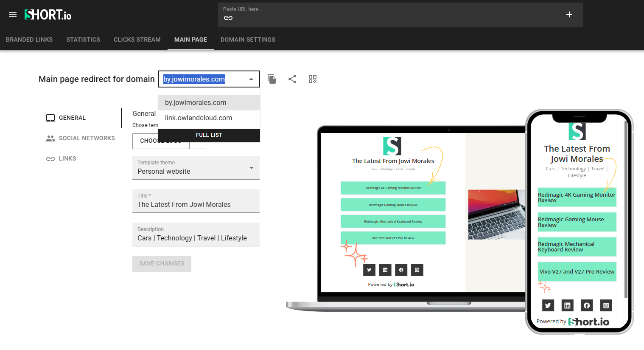Click the share icon
This screenshot has height=350, width=644.
pyautogui.click(x=292, y=79)
